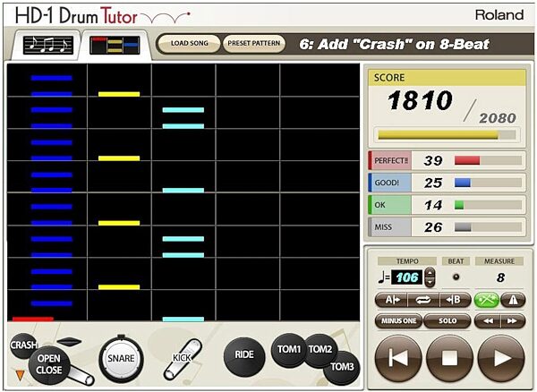This screenshot has height=392, width=537.
Task: Enable SOLO mode
Action: (447, 321)
